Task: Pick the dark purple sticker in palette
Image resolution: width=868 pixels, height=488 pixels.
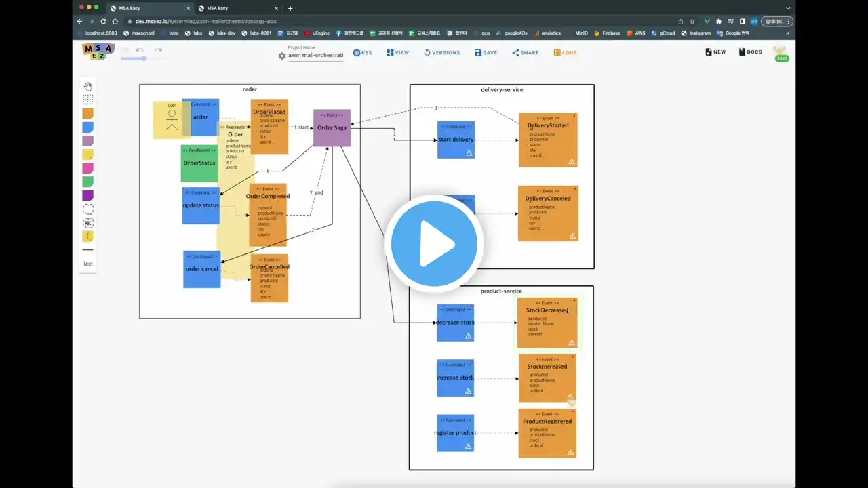Action: pos(88,195)
